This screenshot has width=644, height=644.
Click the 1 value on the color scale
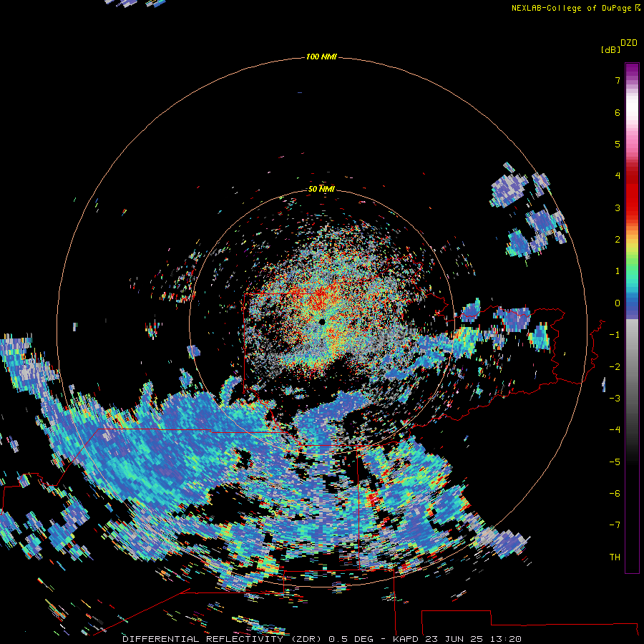coord(618,271)
